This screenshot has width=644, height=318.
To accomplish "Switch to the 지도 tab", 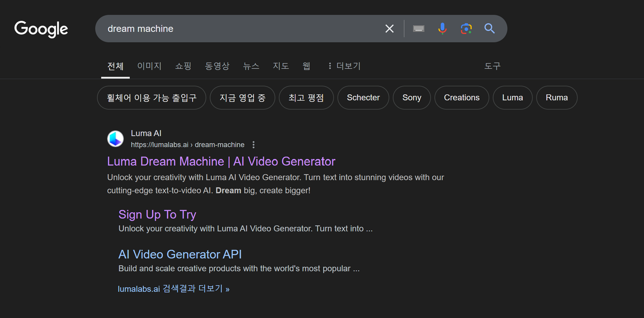I will [x=281, y=66].
